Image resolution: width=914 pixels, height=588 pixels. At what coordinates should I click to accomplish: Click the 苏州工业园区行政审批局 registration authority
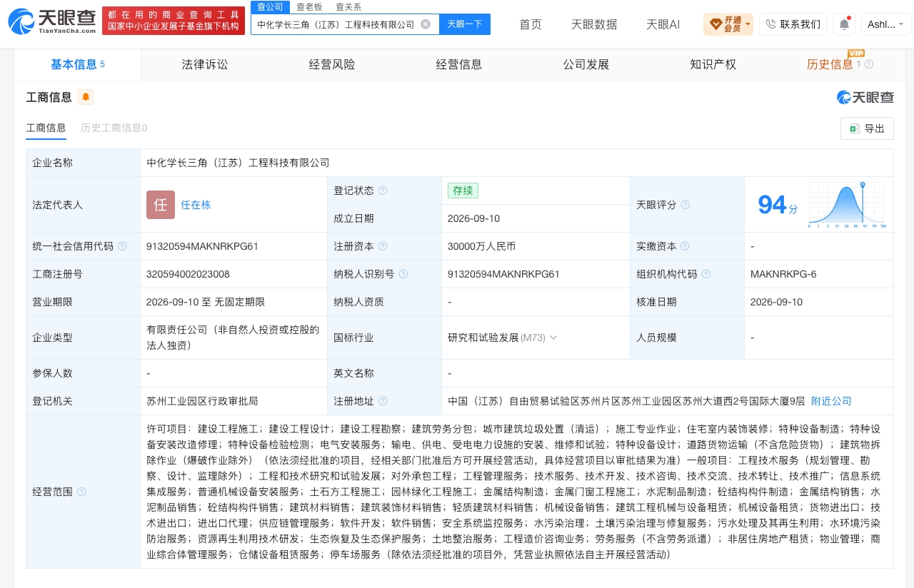point(202,401)
